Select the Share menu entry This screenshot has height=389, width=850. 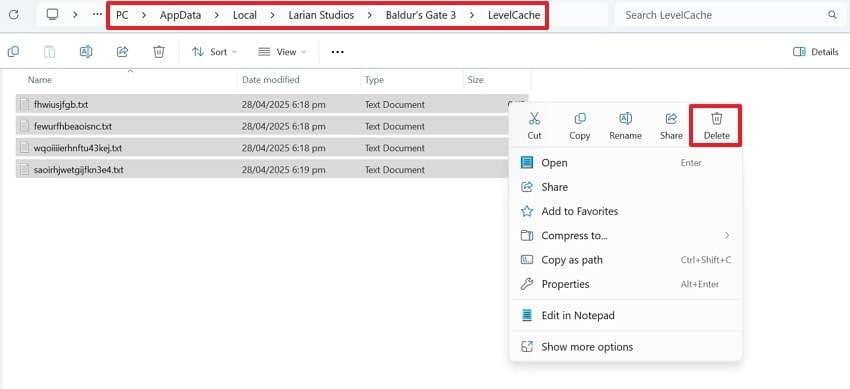[625, 187]
